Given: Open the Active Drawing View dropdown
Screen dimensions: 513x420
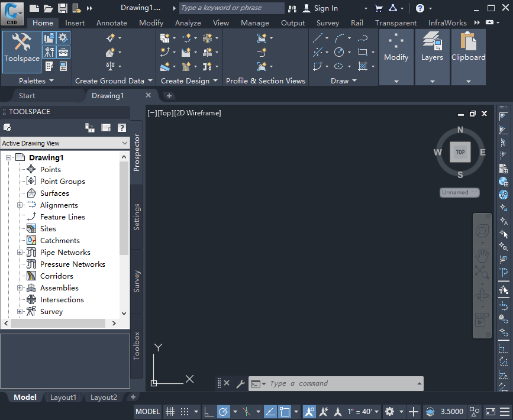Looking at the screenshot, I should click(64, 143).
